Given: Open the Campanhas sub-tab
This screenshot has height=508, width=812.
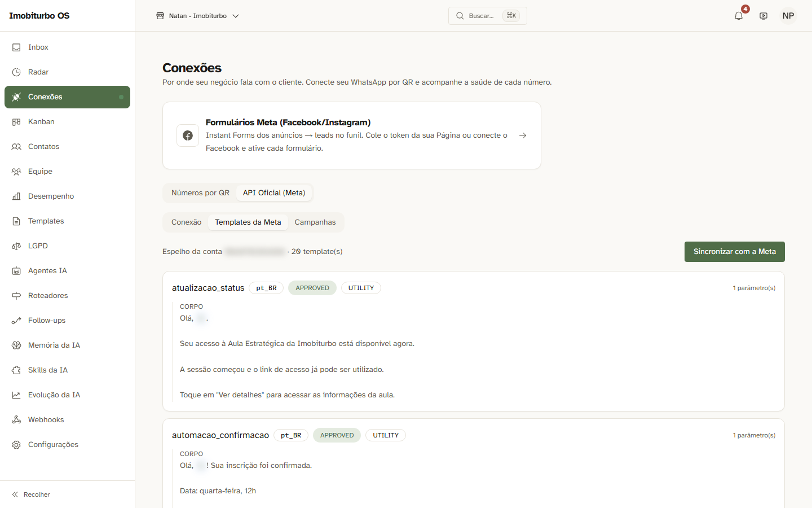Looking at the screenshot, I should click(315, 222).
